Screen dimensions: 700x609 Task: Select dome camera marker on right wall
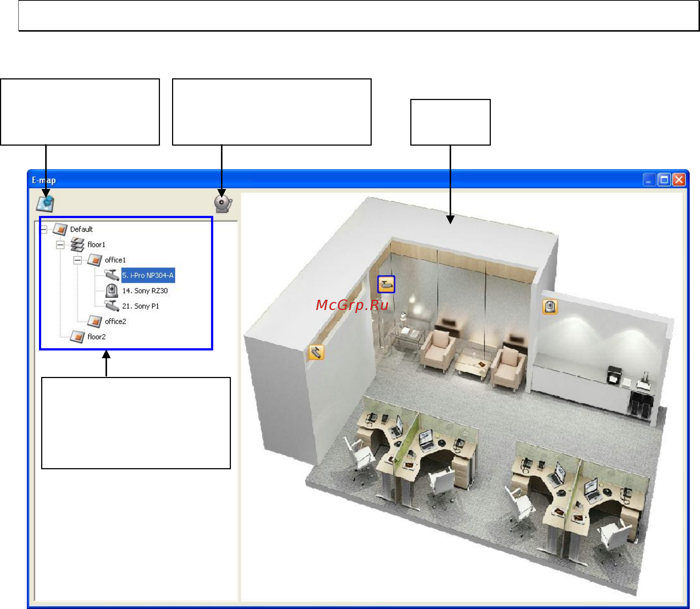pos(550,306)
